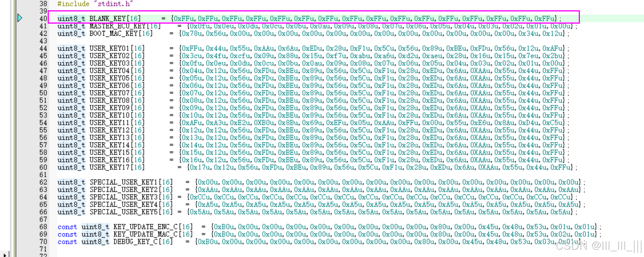Click the first 0xAFu value in USER_KEY11
This screenshot has height=257, width=644.
tap(192, 123)
